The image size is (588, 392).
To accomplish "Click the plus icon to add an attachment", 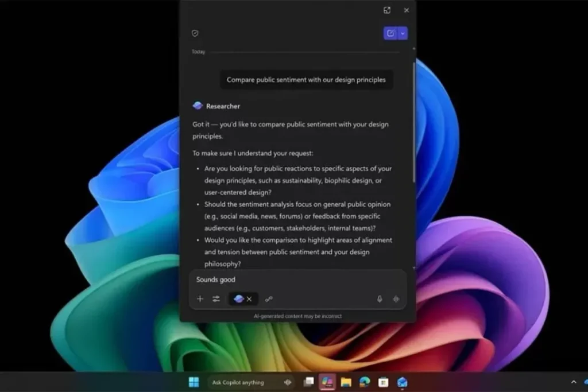I will pyautogui.click(x=200, y=299).
